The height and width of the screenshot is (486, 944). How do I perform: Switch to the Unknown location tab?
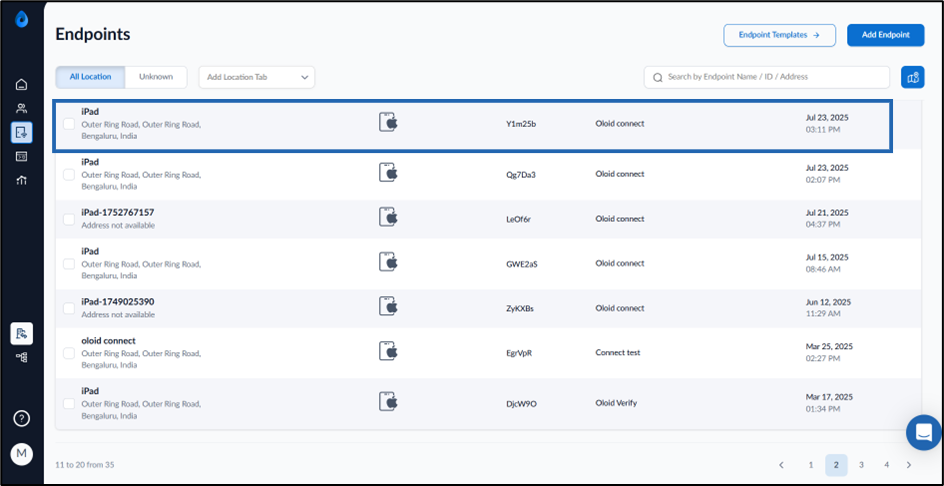coord(156,77)
